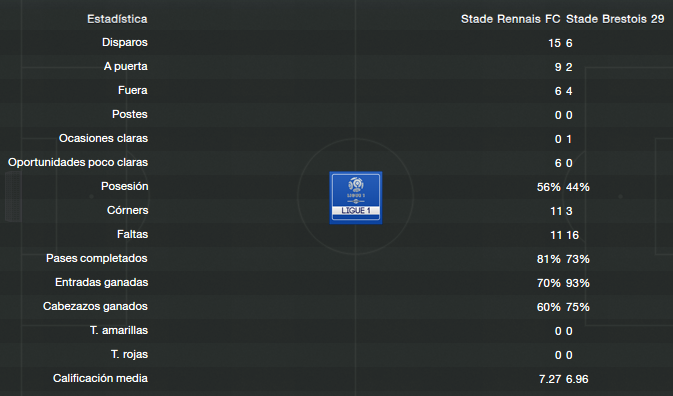Click the Entradas ganadas label
Screen dimensions: 673x396
(102, 283)
